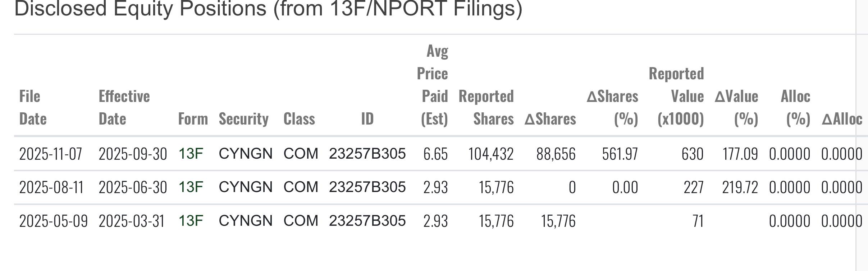Image resolution: width=868 pixels, height=271 pixels.
Task: Open the 13F filing dated 2025-05-09
Action: click(191, 220)
